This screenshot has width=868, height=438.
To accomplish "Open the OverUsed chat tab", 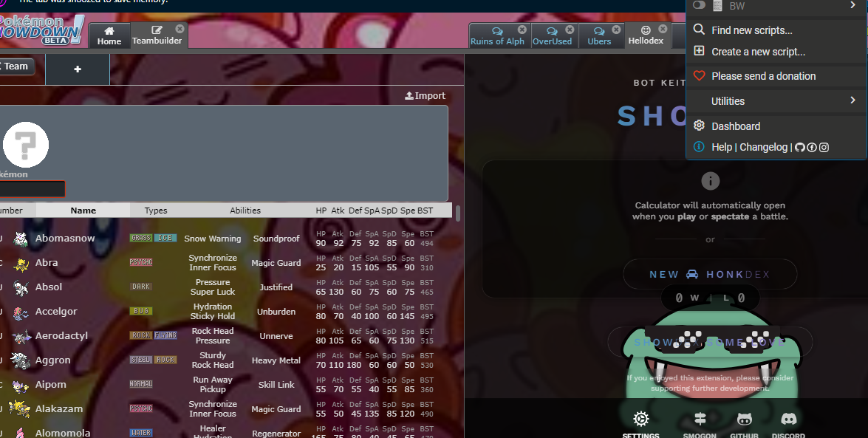I will [x=552, y=36].
